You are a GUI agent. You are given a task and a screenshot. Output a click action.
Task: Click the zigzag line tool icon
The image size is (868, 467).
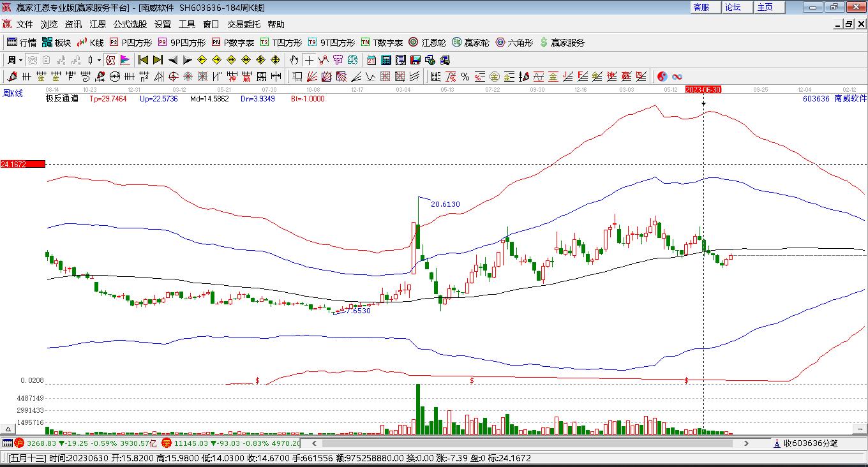tap(324, 60)
